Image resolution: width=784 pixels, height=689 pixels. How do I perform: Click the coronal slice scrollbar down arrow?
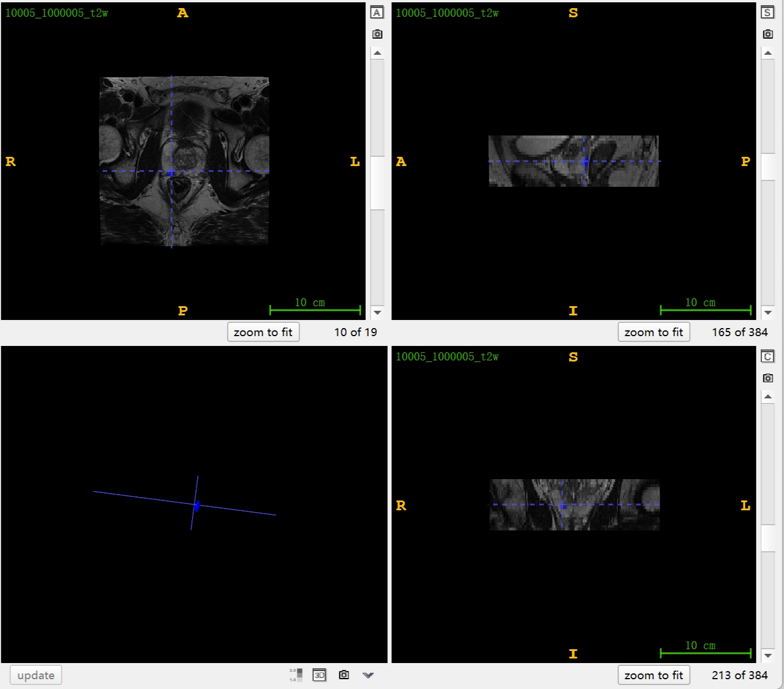click(768, 656)
